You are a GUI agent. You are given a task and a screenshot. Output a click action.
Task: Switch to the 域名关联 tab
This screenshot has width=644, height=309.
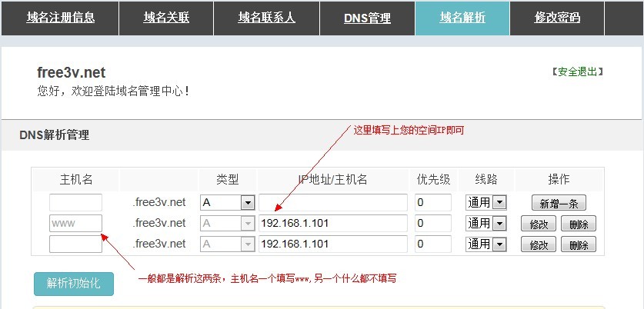(166, 18)
